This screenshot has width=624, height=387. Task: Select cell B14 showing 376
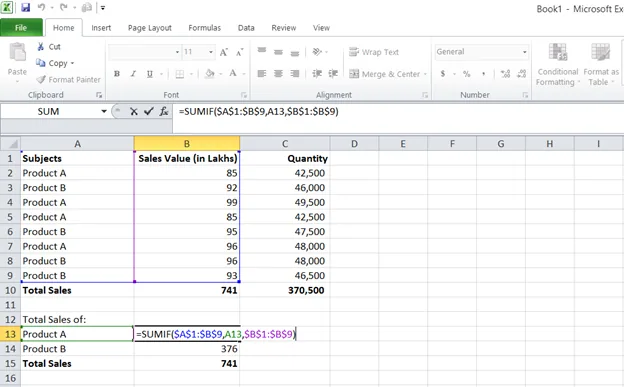pos(187,349)
